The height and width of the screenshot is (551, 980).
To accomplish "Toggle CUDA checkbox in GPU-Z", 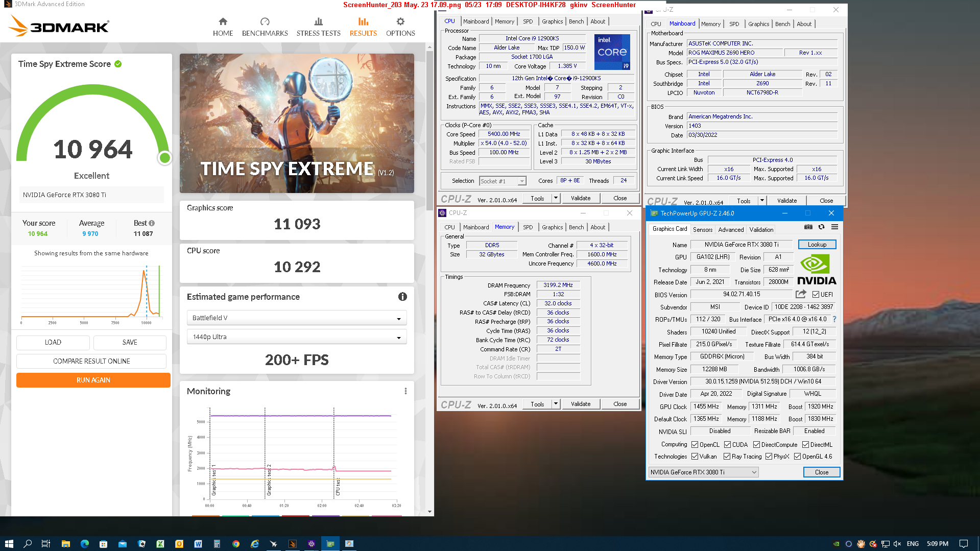I will 727,445.
